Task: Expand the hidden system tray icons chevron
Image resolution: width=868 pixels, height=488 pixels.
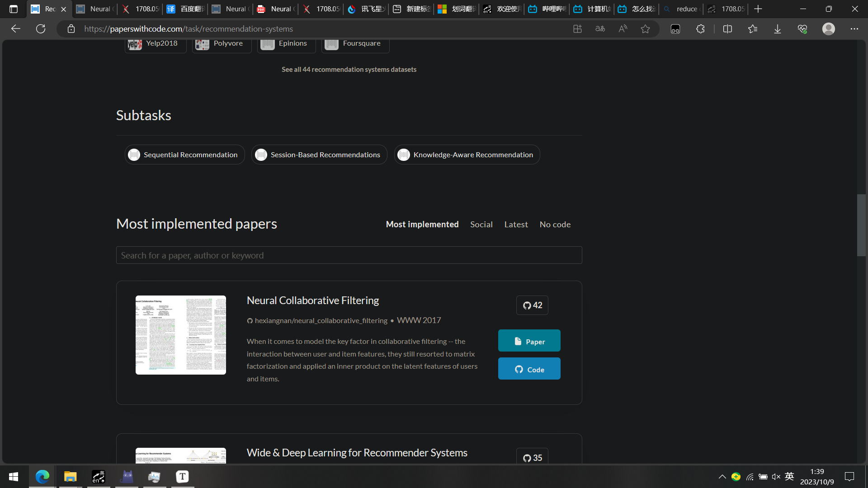Action: 722,477
